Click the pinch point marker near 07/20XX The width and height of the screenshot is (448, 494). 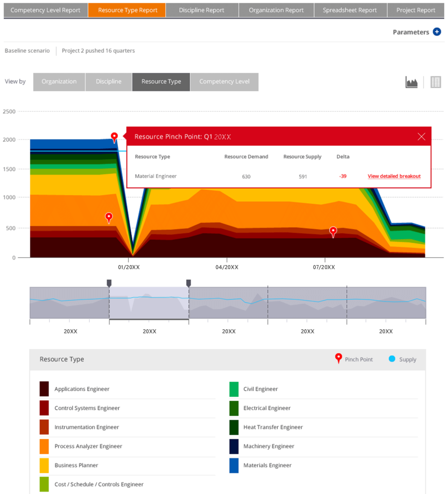click(333, 232)
